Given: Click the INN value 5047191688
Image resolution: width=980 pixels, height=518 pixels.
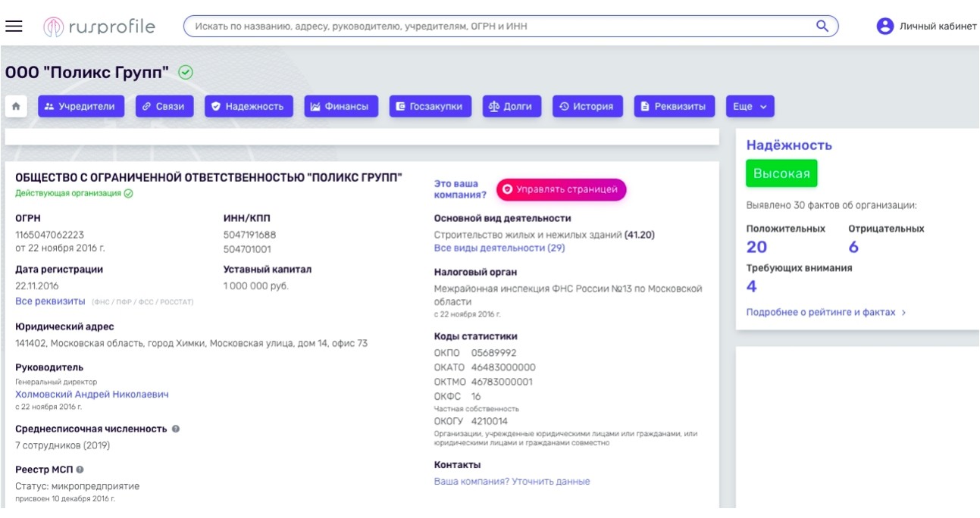Looking at the screenshot, I should [x=250, y=235].
